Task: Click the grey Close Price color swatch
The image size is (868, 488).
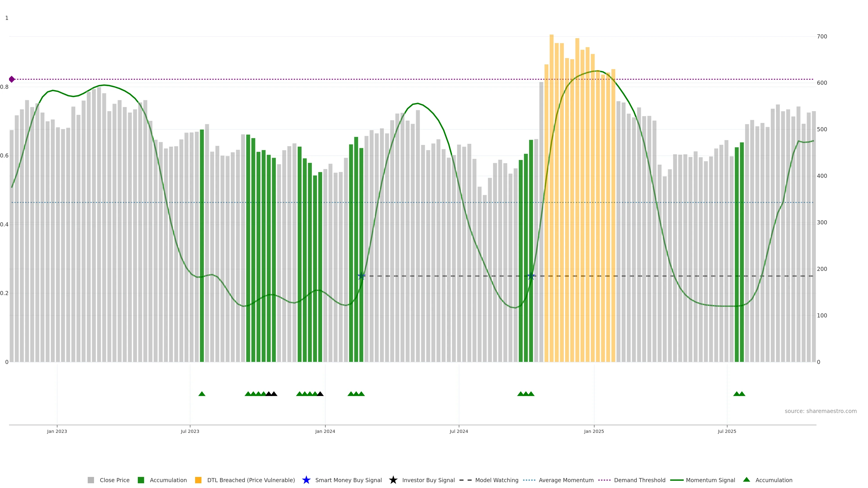Action: tap(91, 480)
